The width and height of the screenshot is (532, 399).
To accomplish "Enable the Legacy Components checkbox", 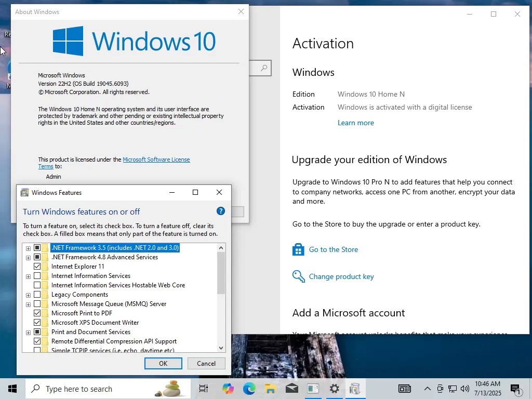I will pos(37,295).
